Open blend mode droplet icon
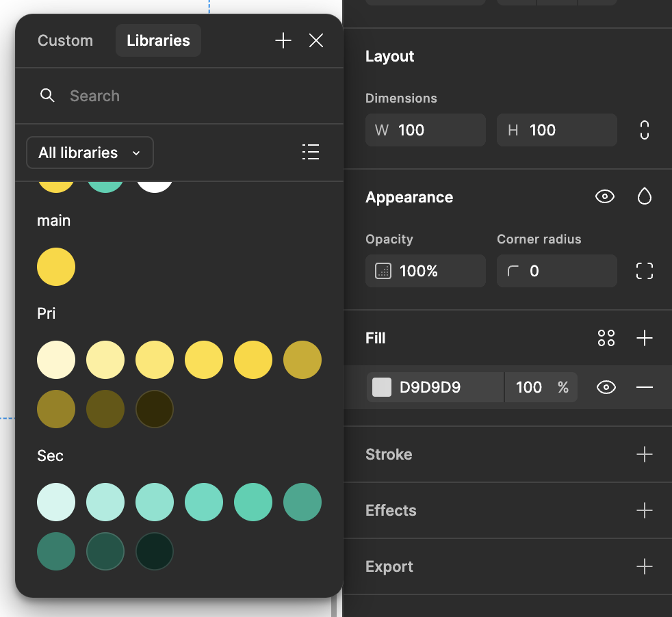This screenshot has width=672, height=617. 644,197
